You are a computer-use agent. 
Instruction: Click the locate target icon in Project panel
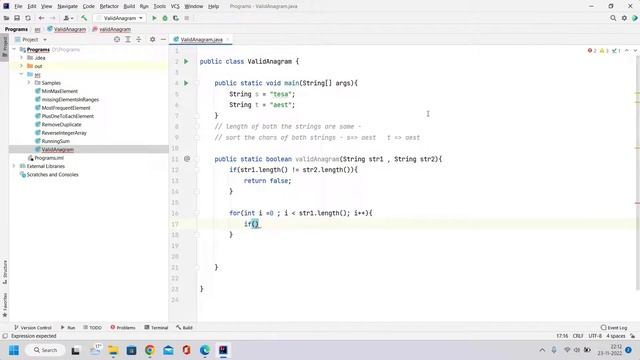tap(117, 39)
